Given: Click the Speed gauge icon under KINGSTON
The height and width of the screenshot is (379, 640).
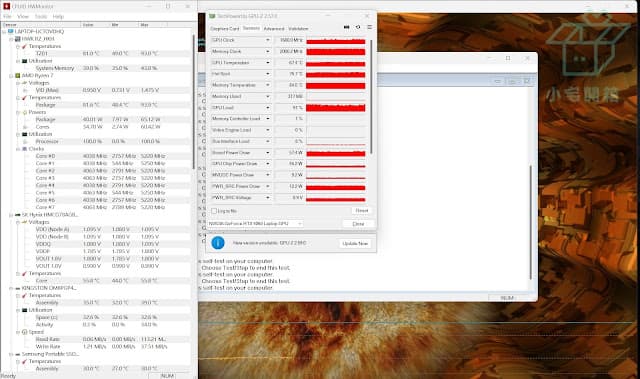Looking at the screenshot, I should 24,332.
